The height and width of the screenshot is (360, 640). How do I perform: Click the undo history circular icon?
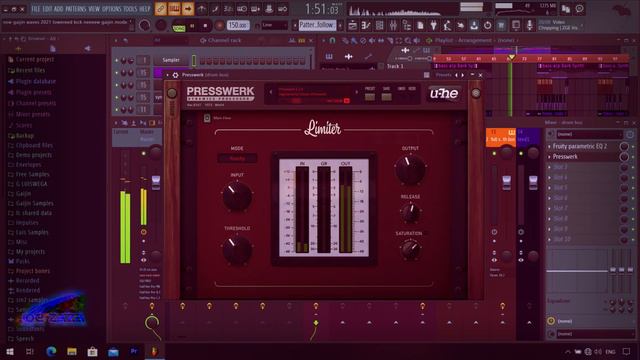coord(487,26)
